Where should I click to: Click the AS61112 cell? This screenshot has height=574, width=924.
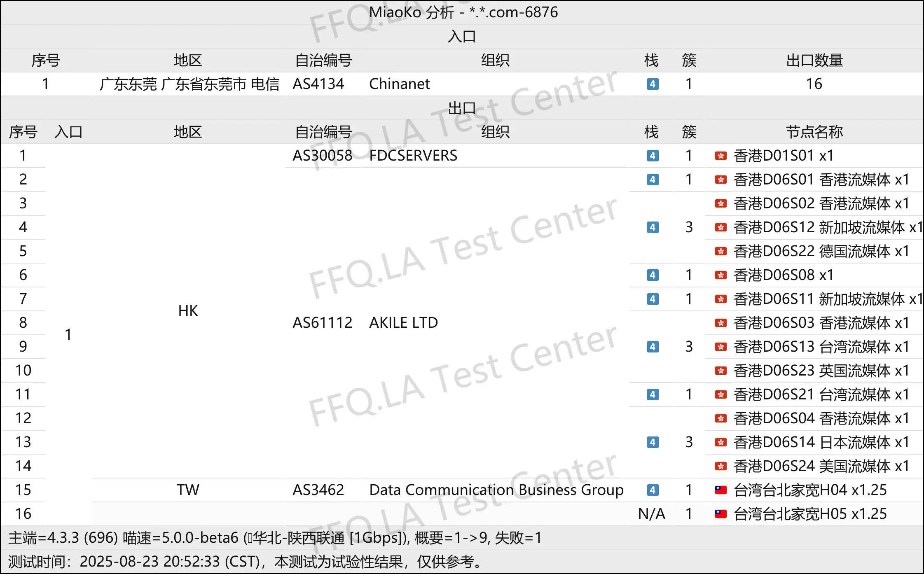[323, 323]
